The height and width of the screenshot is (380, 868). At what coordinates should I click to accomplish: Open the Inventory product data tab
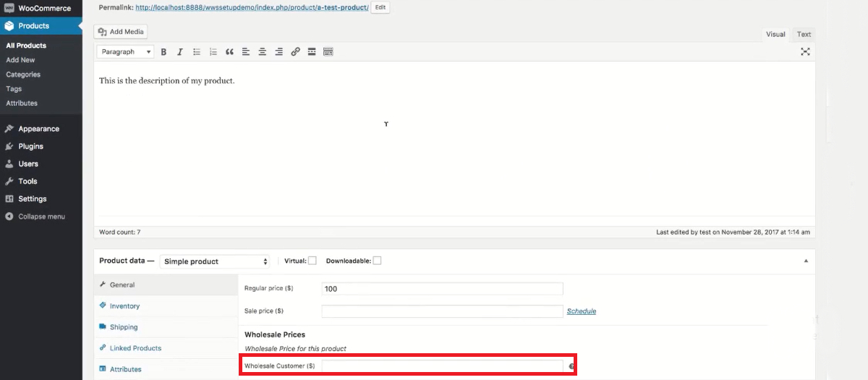pyautogui.click(x=166, y=306)
